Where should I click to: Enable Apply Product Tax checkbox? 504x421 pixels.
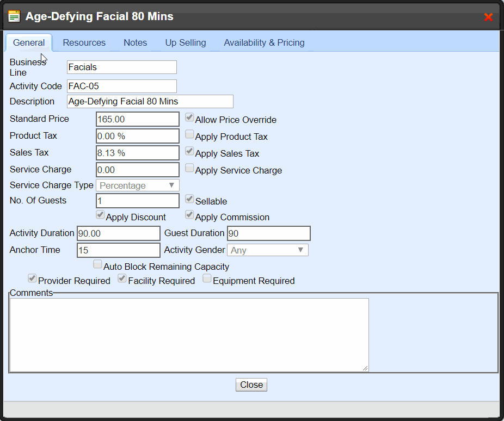[189, 134]
